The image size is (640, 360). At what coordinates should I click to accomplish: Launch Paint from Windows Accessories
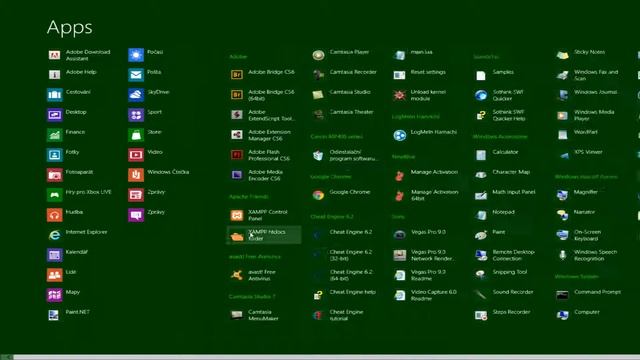click(x=490, y=235)
